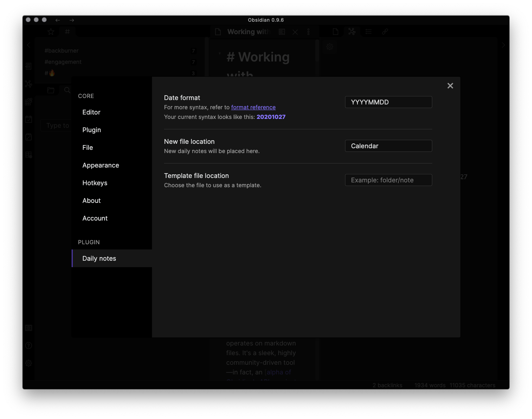This screenshot has width=532, height=419.
Task: Open the more options dots for the note
Action: pos(308,32)
